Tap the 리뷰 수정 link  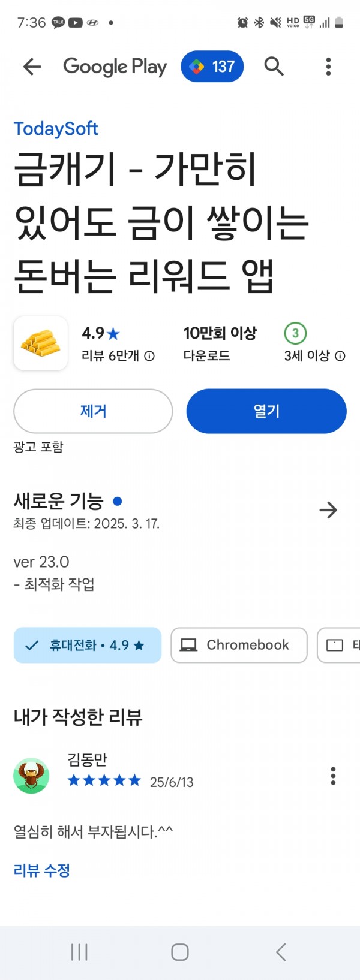(x=42, y=870)
